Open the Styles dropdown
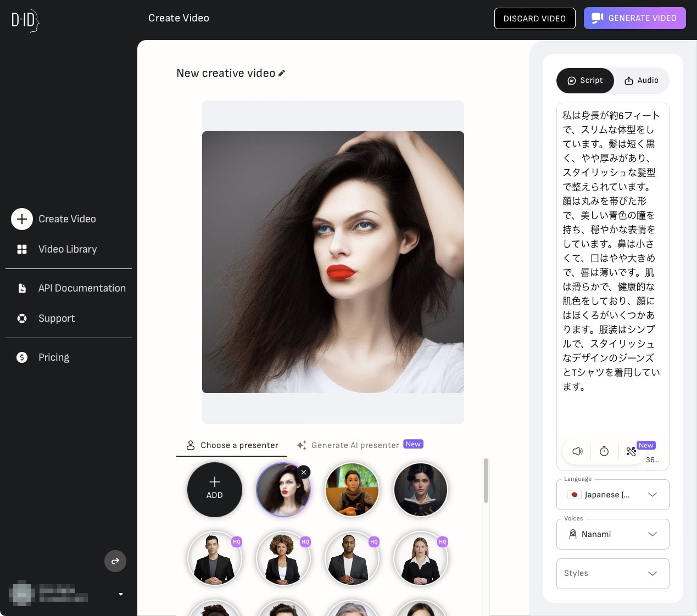The height and width of the screenshot is (616, 697). pyautogui.click(x=612, y=573)
